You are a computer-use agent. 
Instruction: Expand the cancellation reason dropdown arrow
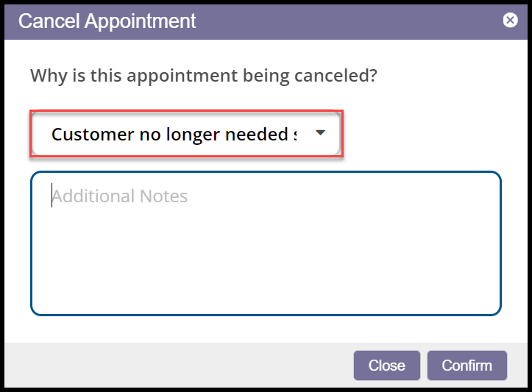(320, 133)
